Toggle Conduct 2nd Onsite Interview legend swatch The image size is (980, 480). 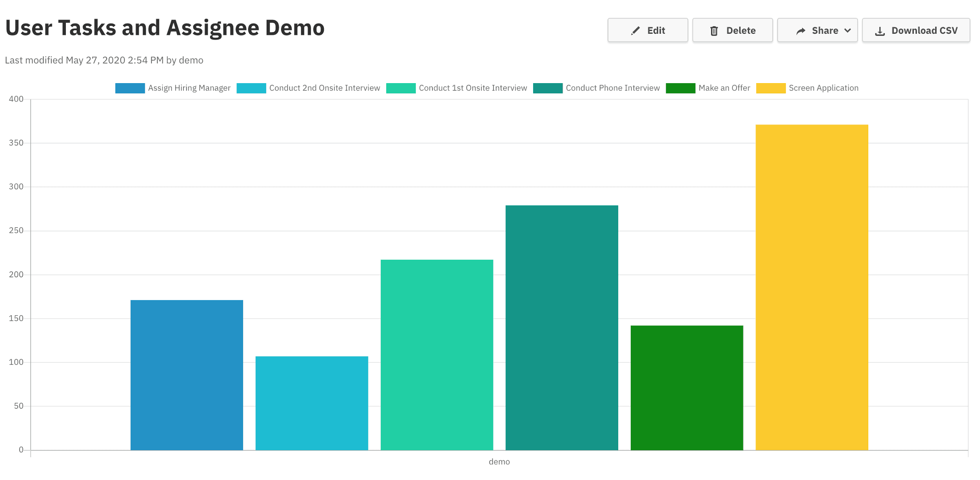(x=251, y=88)
